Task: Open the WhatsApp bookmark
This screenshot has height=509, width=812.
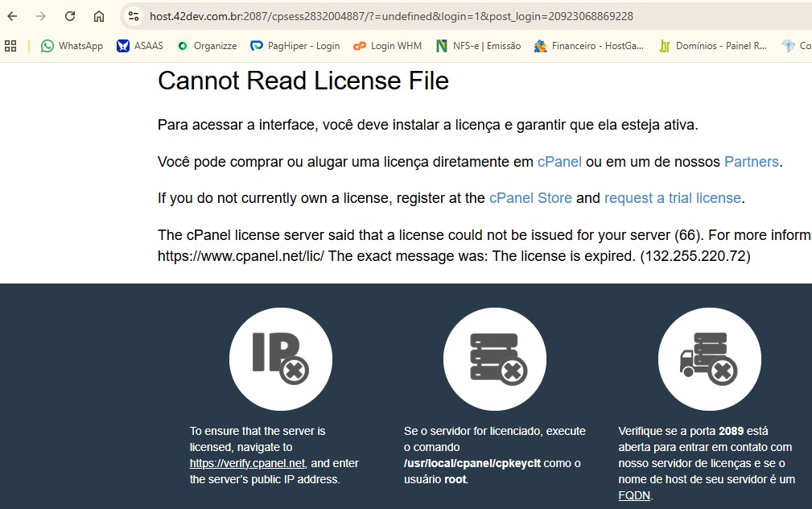Action: 72,46
